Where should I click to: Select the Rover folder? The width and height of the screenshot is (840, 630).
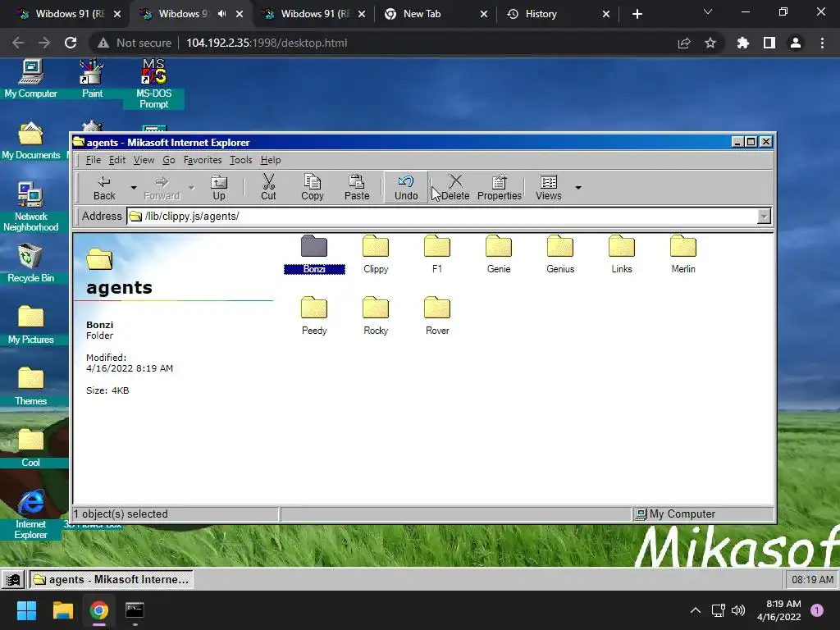(437, 316)
